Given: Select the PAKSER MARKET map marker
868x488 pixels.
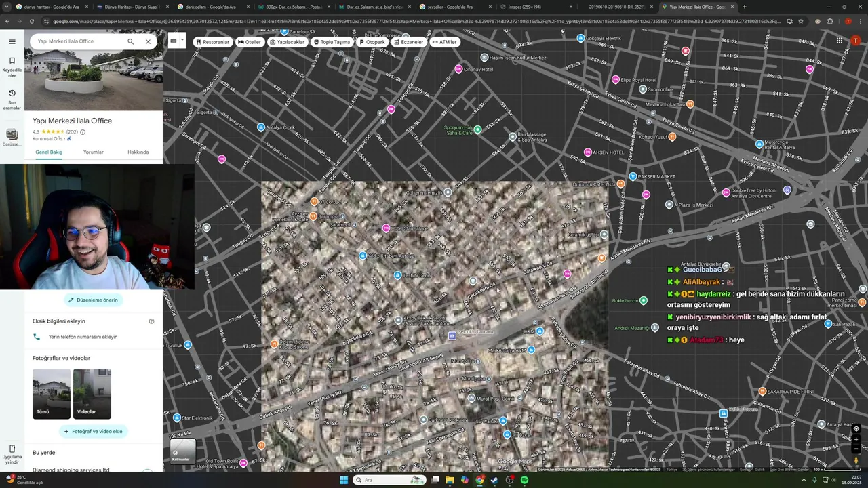Looking at the screenshot, I should tap(633, 176).
